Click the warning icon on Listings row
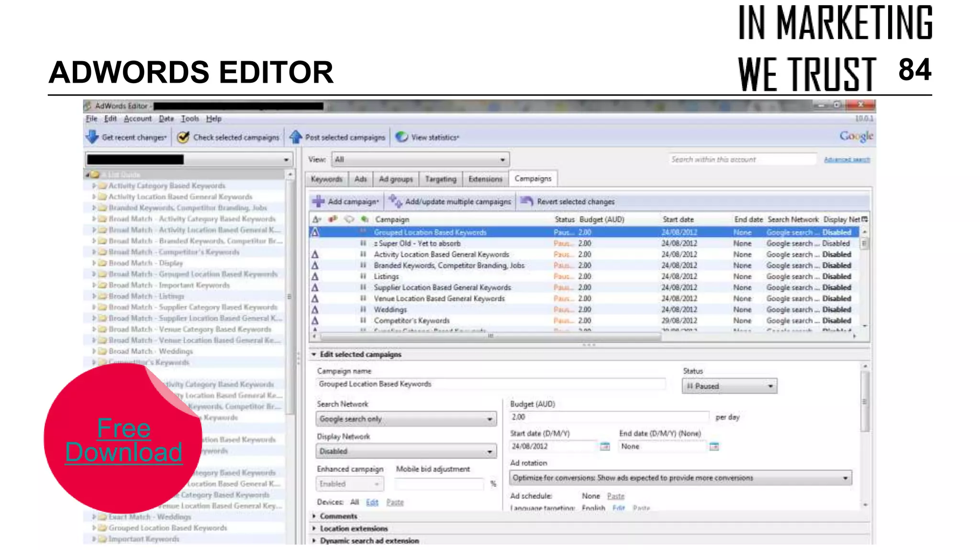This screenshot has width=980, height=550. tap(315, 276)
